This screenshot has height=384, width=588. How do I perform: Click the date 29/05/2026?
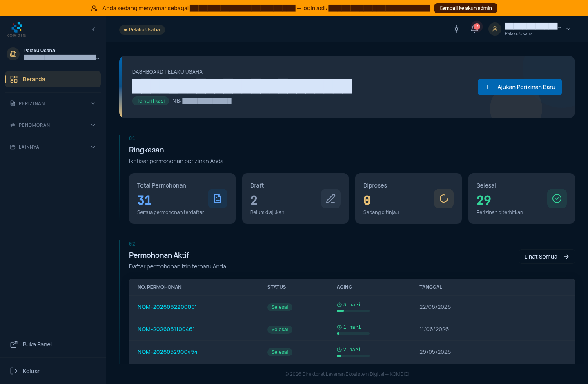[x=435, y=352]
